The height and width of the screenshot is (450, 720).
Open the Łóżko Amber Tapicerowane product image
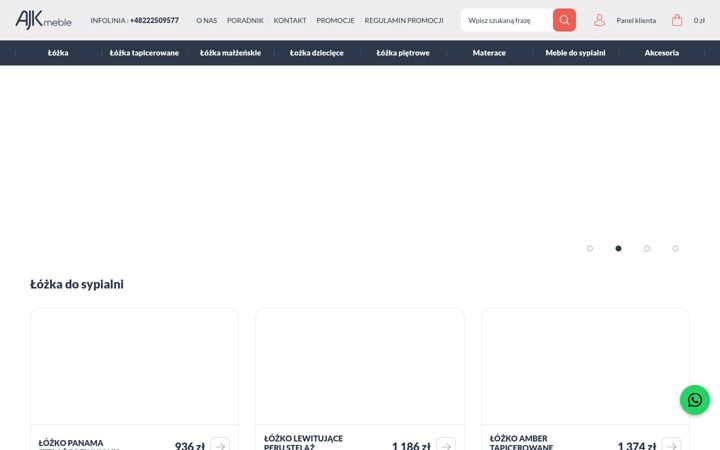[x=585, y=367]
